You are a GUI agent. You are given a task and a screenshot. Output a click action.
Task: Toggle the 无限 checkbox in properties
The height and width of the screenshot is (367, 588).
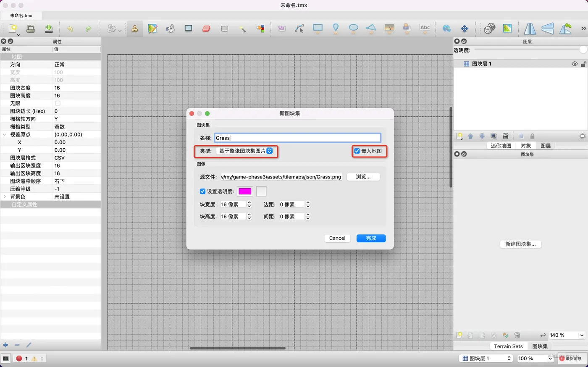58,103
